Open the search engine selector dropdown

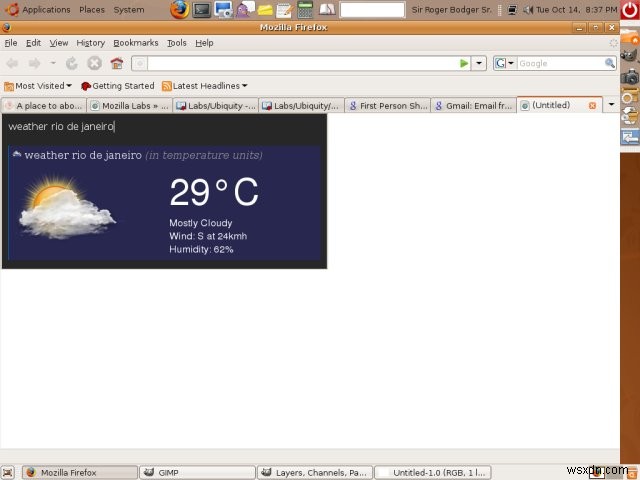point(505,63)
